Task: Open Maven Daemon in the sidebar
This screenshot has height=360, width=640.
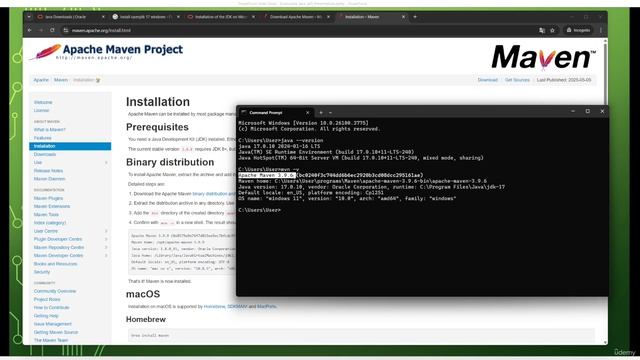Action: pos(49,179)
